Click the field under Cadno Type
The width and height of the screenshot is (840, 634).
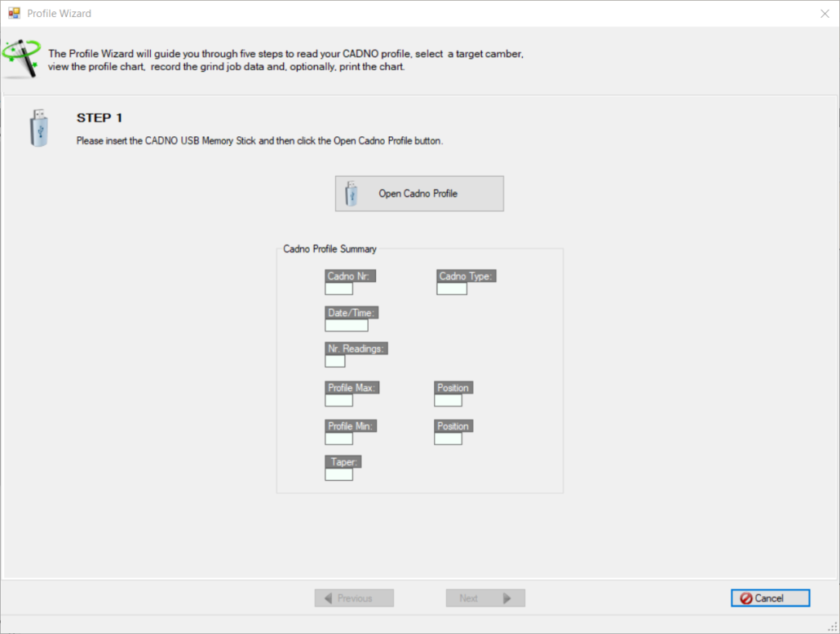(452, 288)
